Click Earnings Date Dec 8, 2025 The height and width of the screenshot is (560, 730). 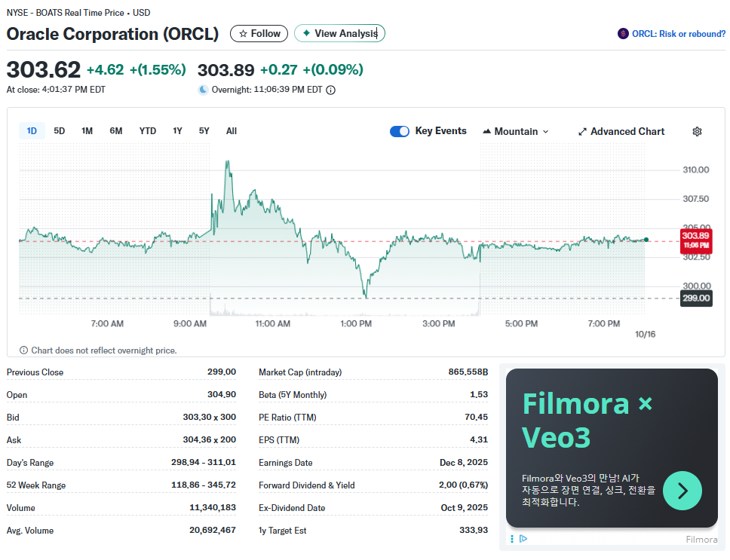coord(464,462)
